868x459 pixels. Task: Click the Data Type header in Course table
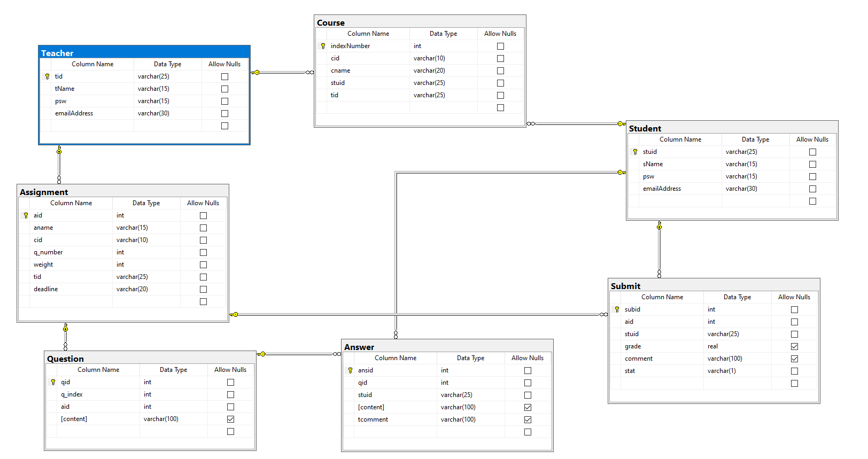pyautogui.click(x=443, y=34)
